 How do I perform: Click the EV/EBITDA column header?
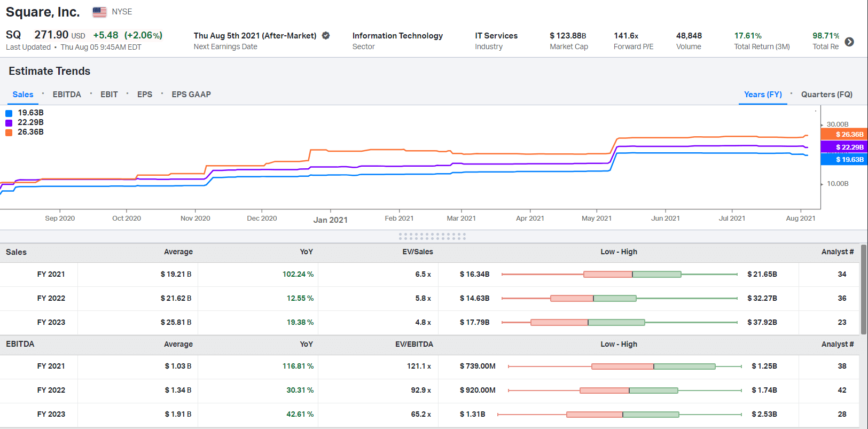point(414,344)
